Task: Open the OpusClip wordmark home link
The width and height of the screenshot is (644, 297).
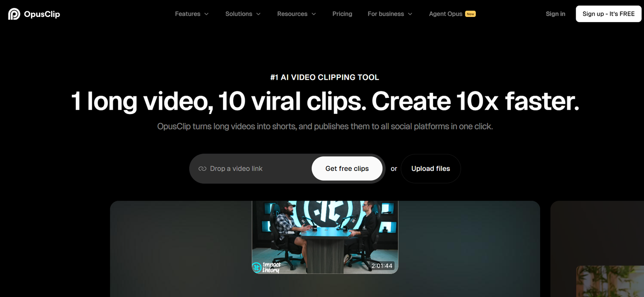Action: (42, 14)
